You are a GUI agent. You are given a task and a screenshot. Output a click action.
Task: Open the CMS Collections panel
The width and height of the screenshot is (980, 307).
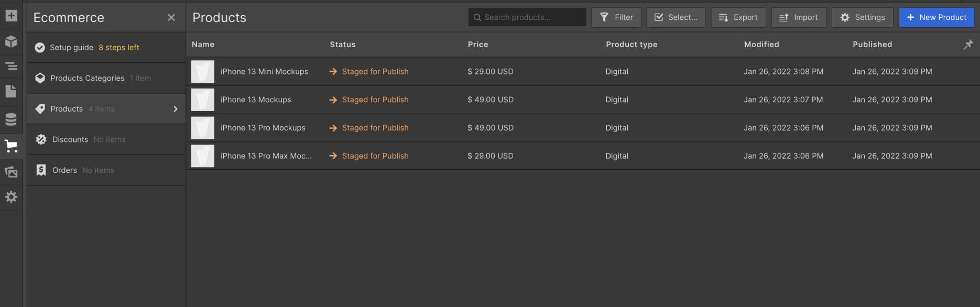coord(12,119)
